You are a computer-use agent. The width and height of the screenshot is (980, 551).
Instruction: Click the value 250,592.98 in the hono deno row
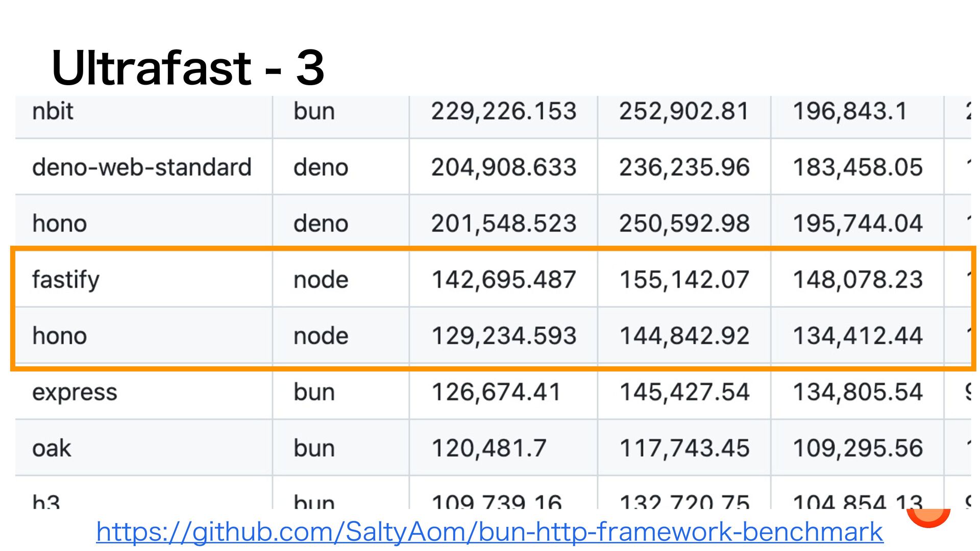click(x=684, y=223)
